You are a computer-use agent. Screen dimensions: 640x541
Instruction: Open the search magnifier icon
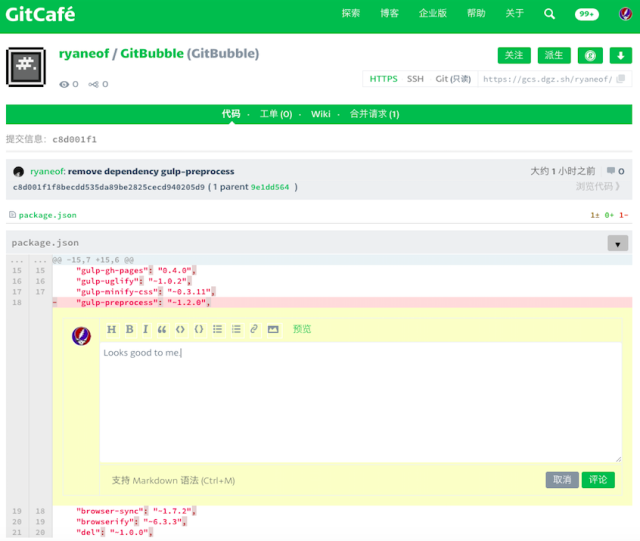pyautogui.click(x=549, y=14)
